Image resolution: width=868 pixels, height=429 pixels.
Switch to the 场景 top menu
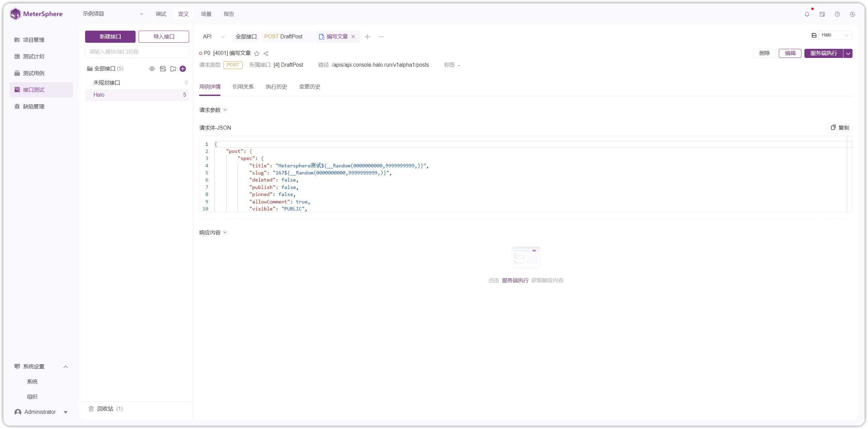coord(206,14)
